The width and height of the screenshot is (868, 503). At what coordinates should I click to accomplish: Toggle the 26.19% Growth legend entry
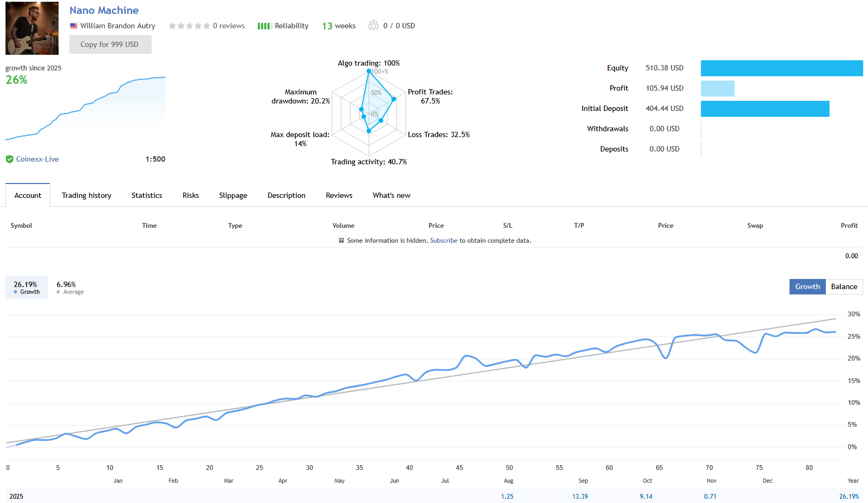click(26, 288)
